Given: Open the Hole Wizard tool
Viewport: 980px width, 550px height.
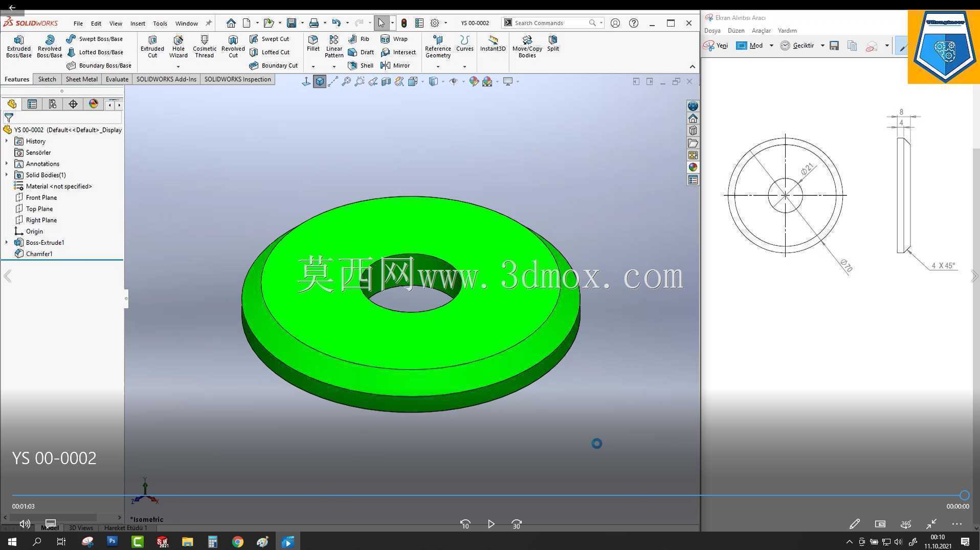Looking at the screenshot, I should 178,47.
